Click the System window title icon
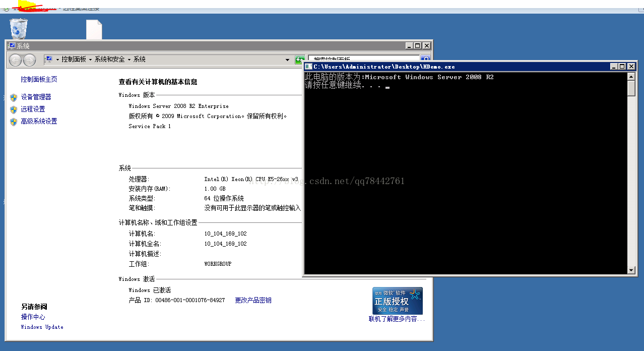 [x=11, y=46]
